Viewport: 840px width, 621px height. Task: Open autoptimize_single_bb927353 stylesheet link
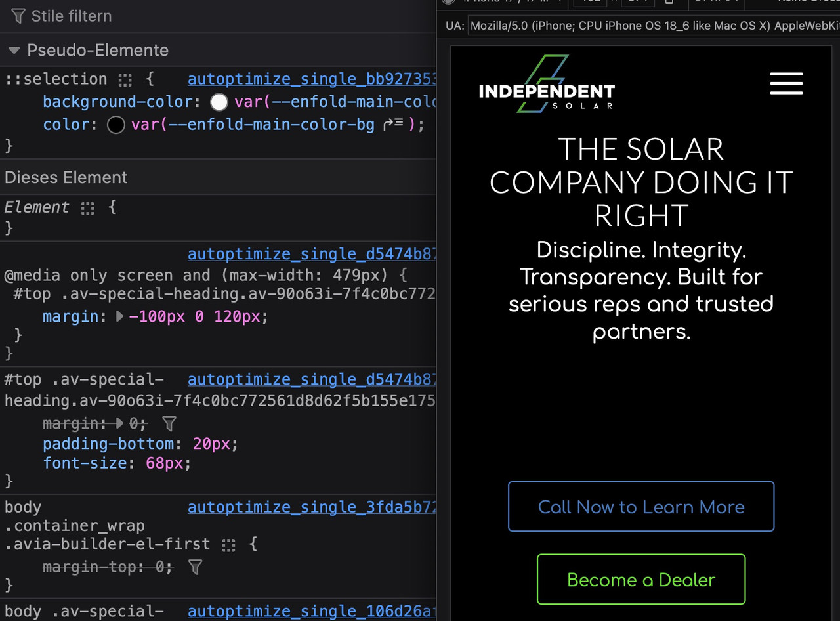click(312, 79)
